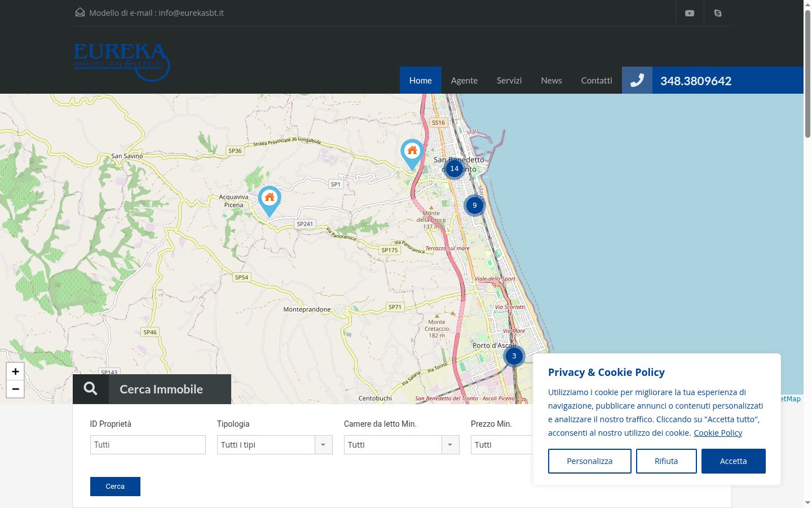
Task: Open the Cookie Policy link
Action: pyautogui.click(x=718, y=433)
